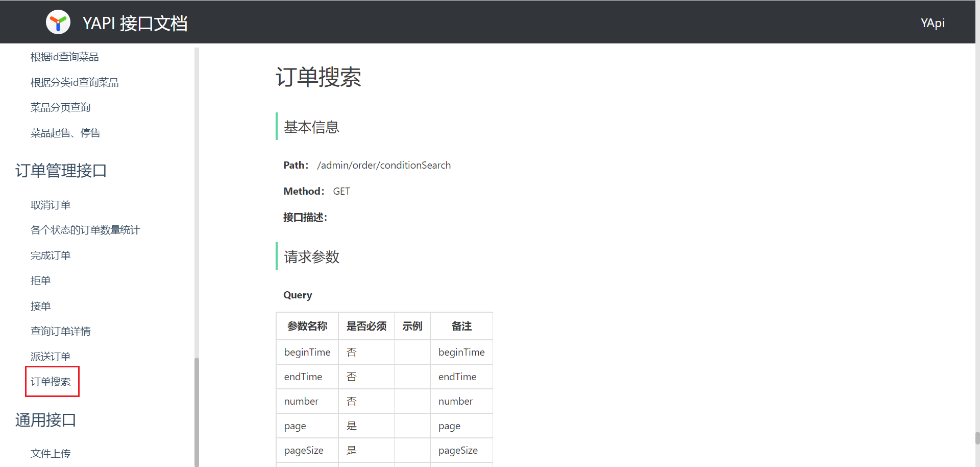The image size is (980, 467).
Task: Navigate to 拒单 interface
Action: pyautogui.click(x=40, y=281)
